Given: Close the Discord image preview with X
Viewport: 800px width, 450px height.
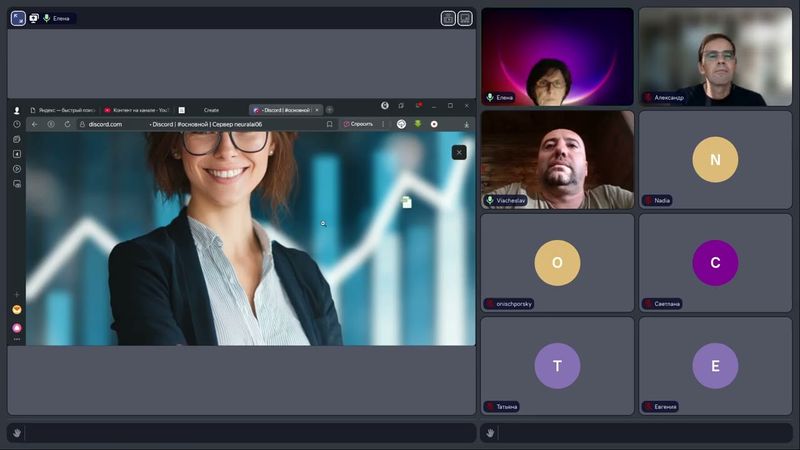Looking at the screenshot, I should pyautogui.click(x=459, y=152).
